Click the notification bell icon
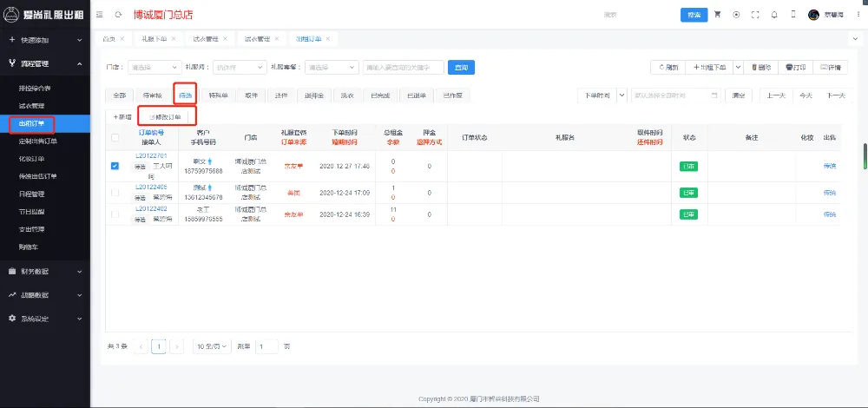This screenshot has width=868, height=408. tap(774, 15)
